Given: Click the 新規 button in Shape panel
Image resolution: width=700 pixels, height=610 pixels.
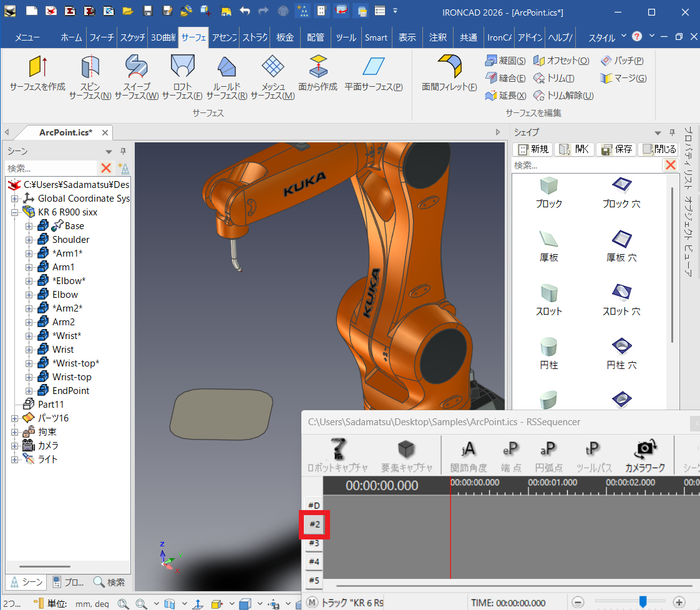Looking at the screenshot, I should [x=533, y=149].
